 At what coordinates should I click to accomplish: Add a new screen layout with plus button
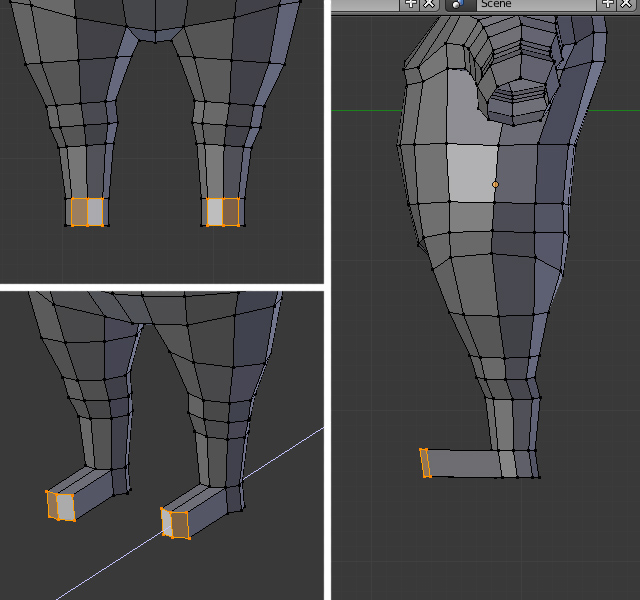(411, 4)
